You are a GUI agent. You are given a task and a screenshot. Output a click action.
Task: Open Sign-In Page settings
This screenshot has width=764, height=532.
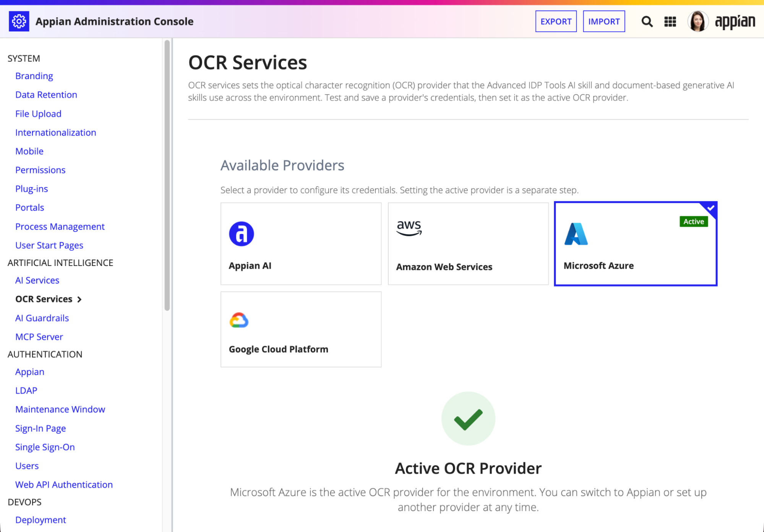coord(41,428)
